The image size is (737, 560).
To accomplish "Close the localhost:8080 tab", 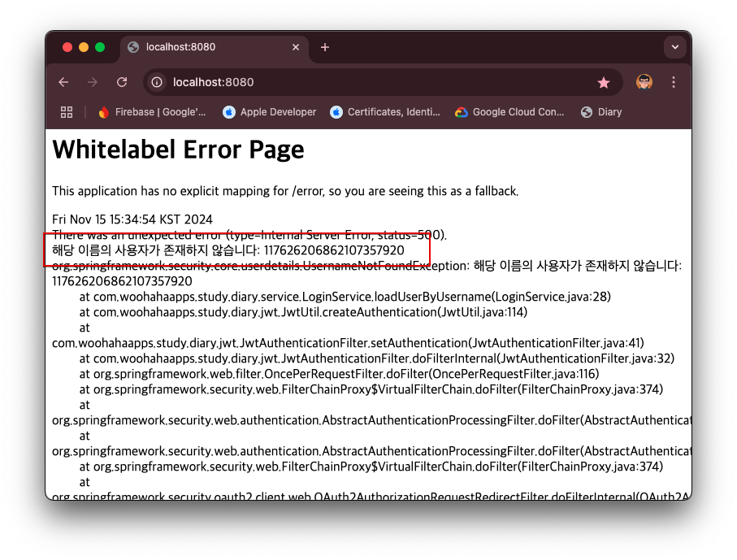I will pos(296,47).
